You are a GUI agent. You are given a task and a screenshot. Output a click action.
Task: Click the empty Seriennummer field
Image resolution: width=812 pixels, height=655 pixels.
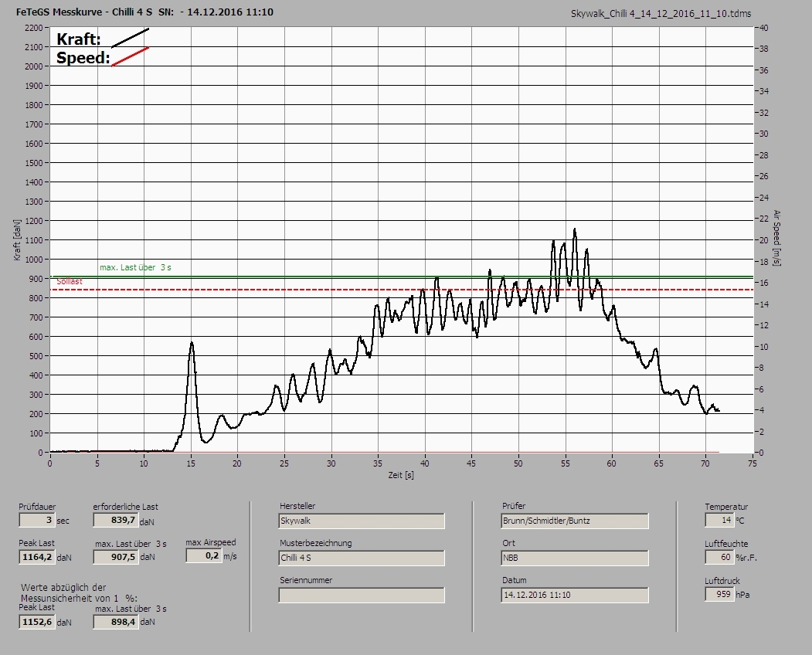[x=362, y=595]
